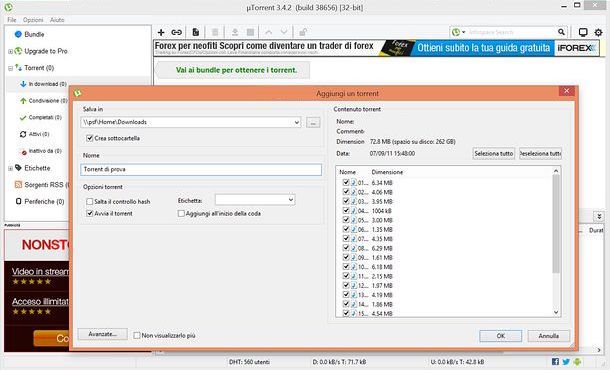Open the Salva in path dropdown
The image size is (610, 370).
(x=296, y=122)
